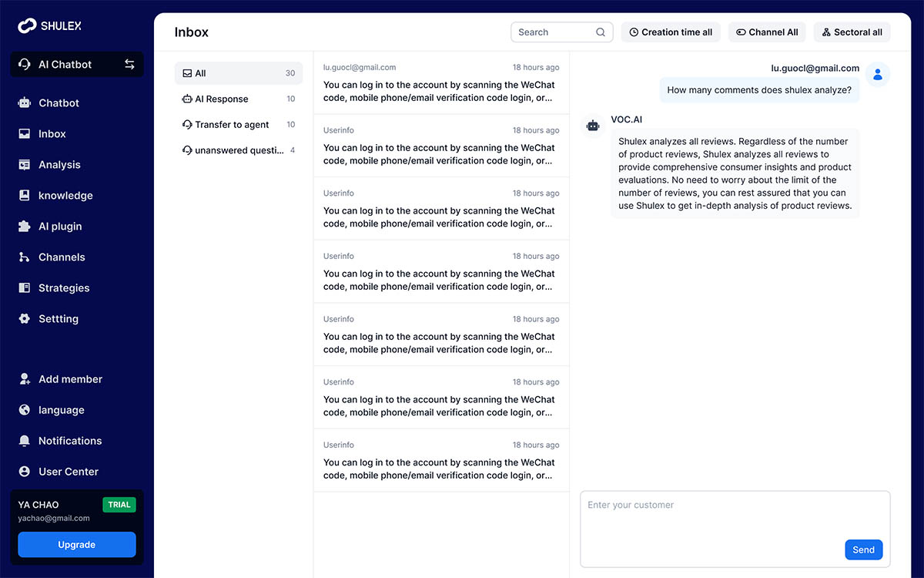
Task: Click the AI plugin puzzle icon
Action: point(25,227)
